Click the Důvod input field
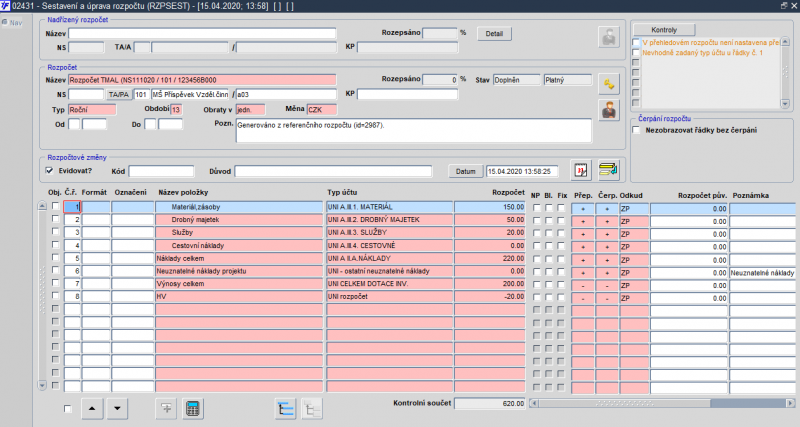The width and height of the screenshot is (800, 427). pyautogui.click(x=333, y=171)
